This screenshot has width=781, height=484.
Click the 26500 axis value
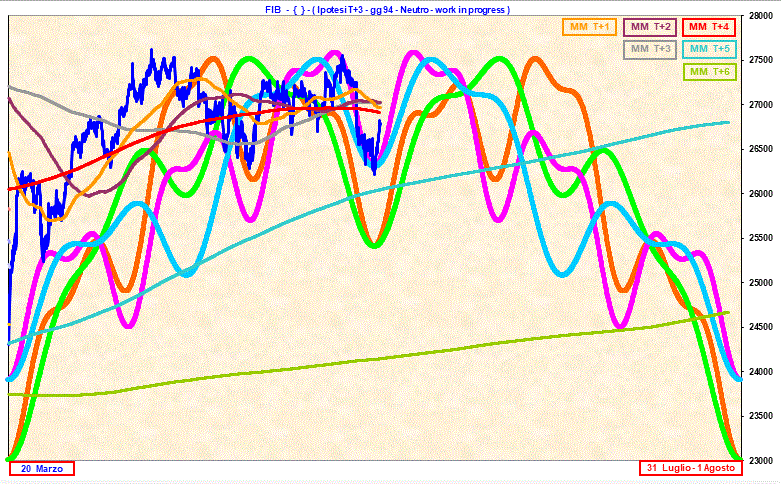coord(761,149)
